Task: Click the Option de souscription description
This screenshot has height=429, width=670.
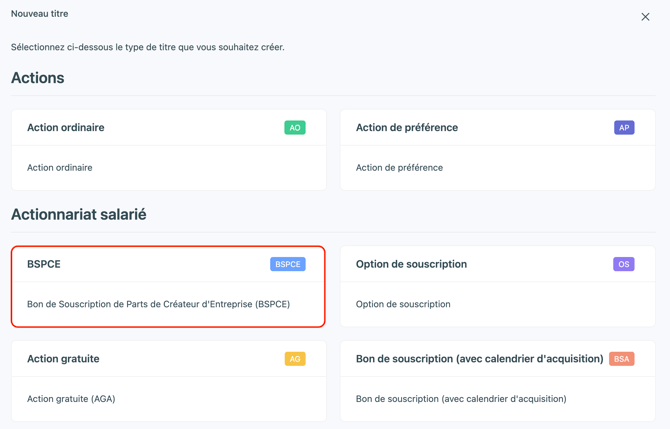Action: coord(403,304)
